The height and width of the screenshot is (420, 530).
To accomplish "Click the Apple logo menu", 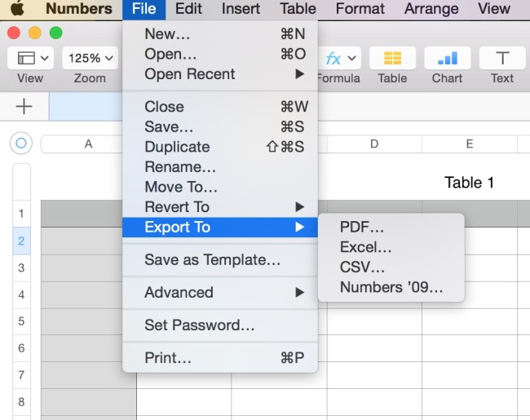I will 16,10.
